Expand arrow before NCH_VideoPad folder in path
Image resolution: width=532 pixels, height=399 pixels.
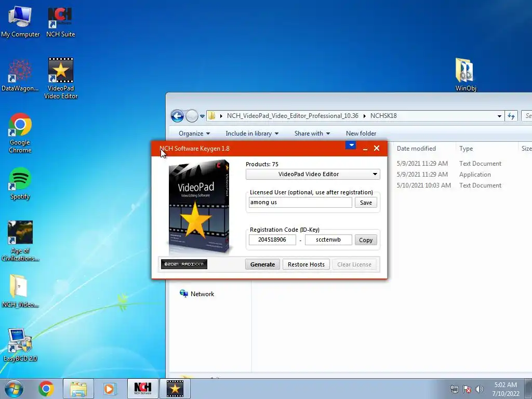[x=221, y=116]
